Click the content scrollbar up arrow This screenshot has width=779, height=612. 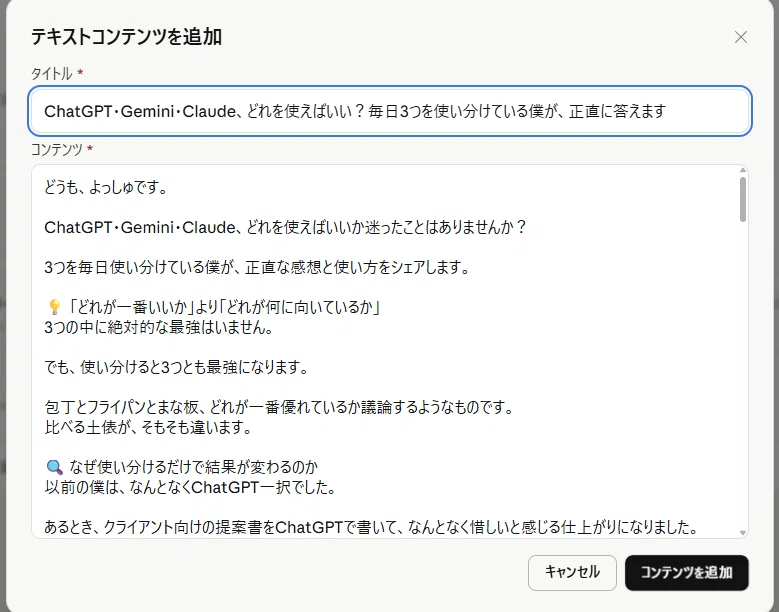(x=743, y=170)
